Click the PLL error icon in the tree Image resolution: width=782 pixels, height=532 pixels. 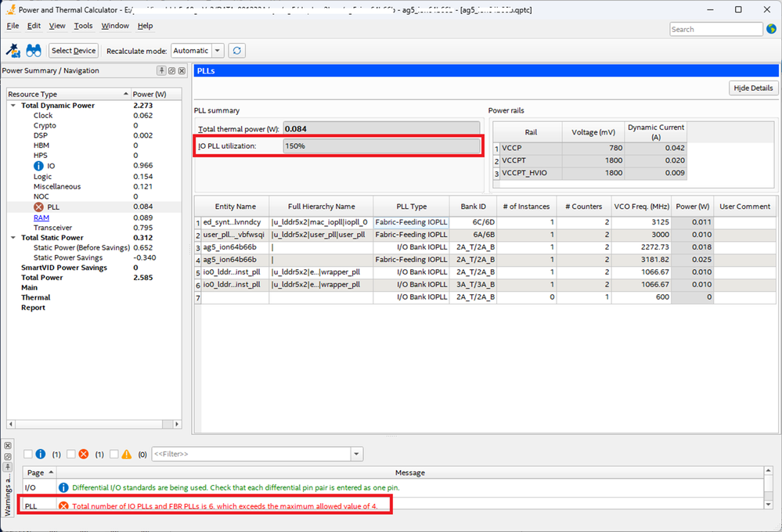38,207
